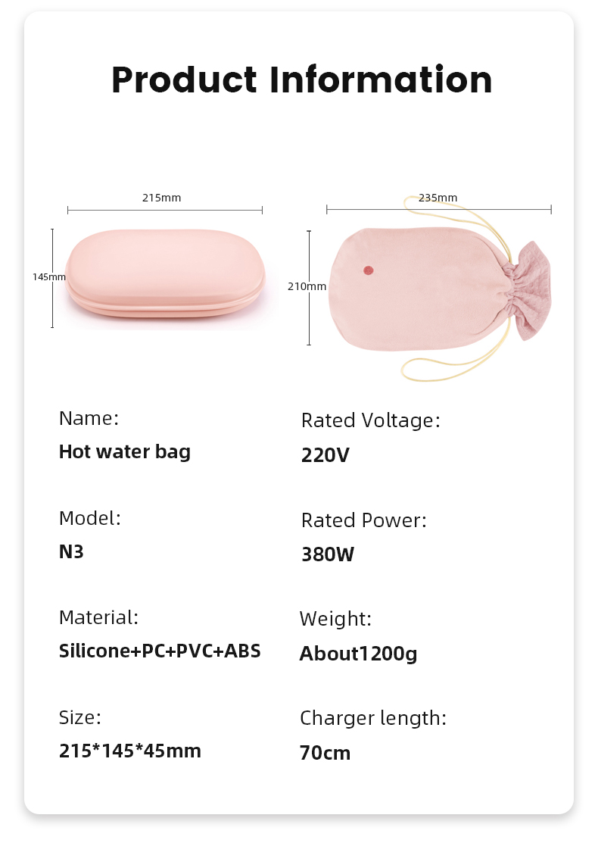The width and height of the screenshot is (598, 868).
Task: Click the 70cm charger length value
Action: (325, 754)
